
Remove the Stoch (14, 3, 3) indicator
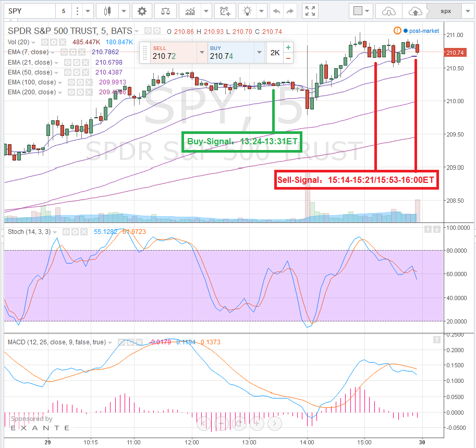point(84,232)
